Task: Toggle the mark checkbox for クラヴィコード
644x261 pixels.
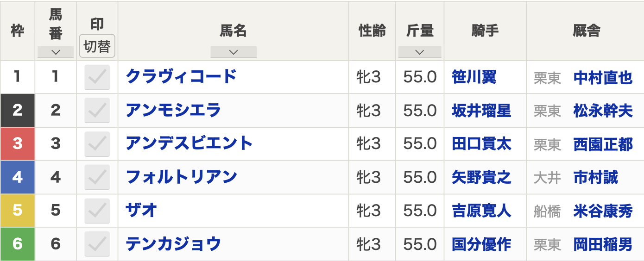Action: pos(97,77)
